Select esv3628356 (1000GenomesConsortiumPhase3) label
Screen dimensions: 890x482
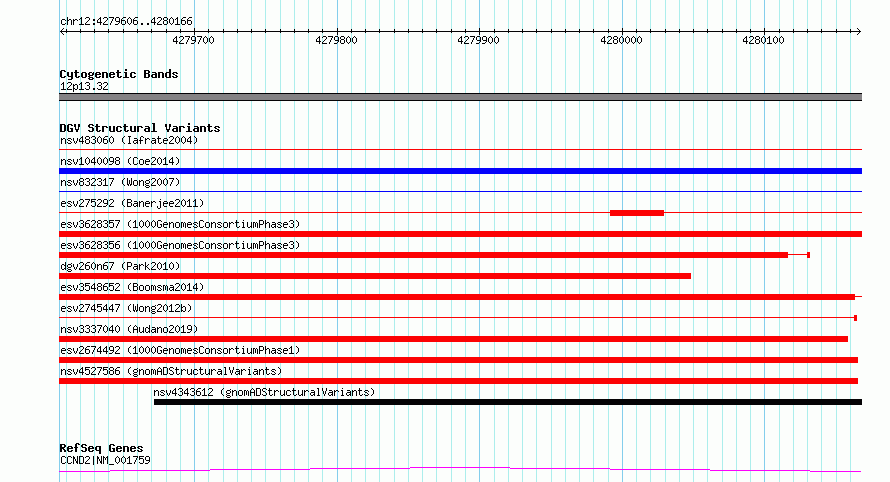[x=180, y=245]
